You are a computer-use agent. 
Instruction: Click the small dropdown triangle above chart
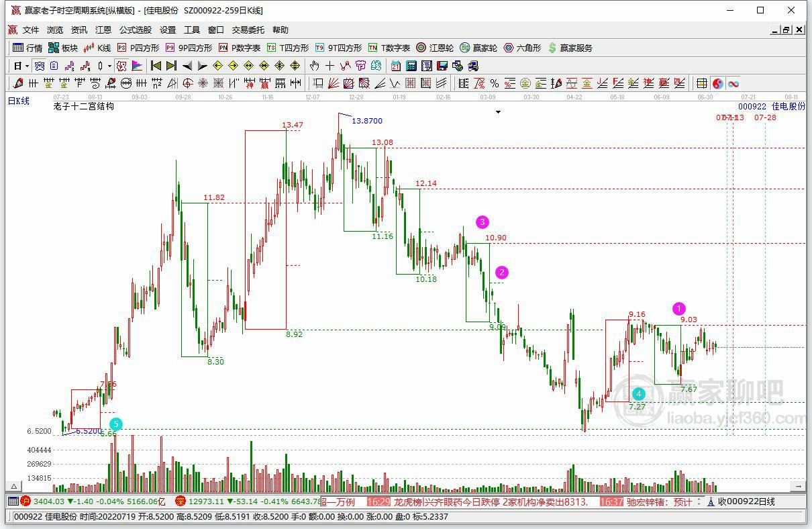point(498,112)
